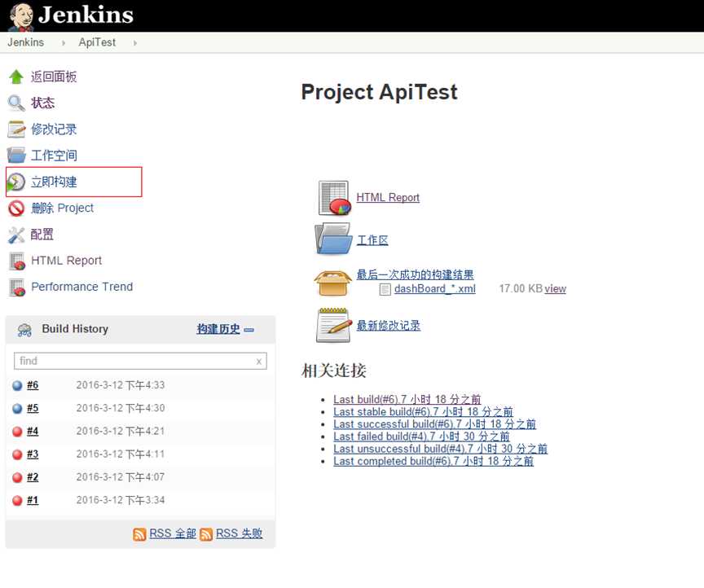Click the large HTML Report chart icon
Viewport: 704px width, 588px height.
(333, 198)
